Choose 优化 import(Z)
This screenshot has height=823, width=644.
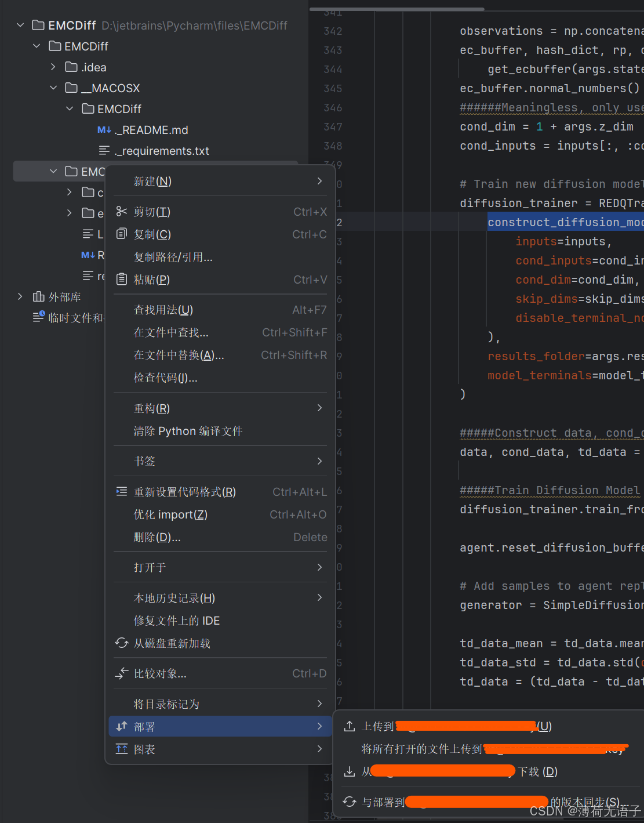click(x=220, y=514)
